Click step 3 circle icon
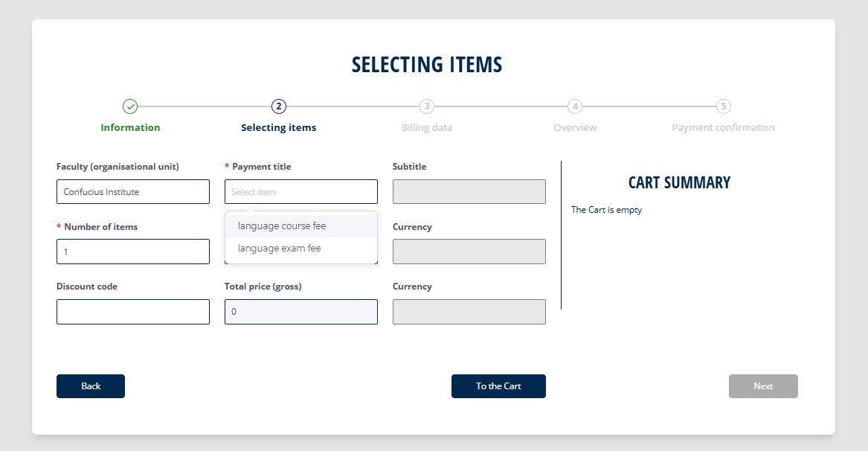Screen dimensions: 868x451 [x=426, y=106]
